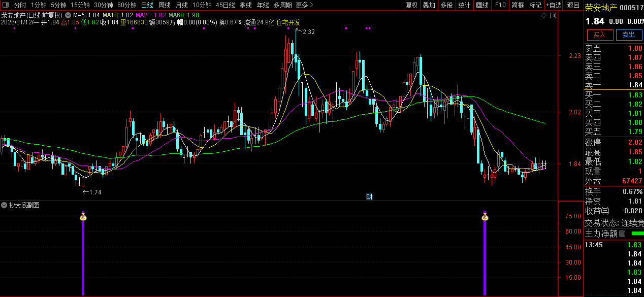The width and height of the screenshot is (644, 297).
Task: Open the 画线 drawing tool
Action: pos(482,5)
